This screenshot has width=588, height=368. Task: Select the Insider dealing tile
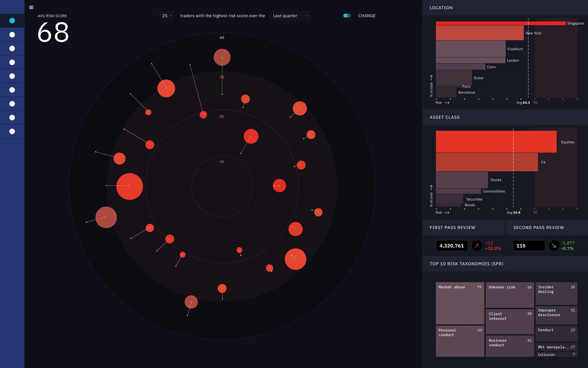[556, 293]
